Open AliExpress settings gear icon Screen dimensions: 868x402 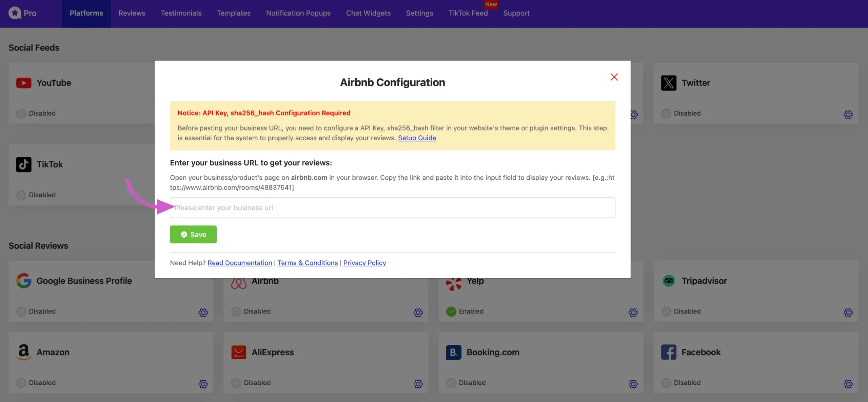[418, 384]
